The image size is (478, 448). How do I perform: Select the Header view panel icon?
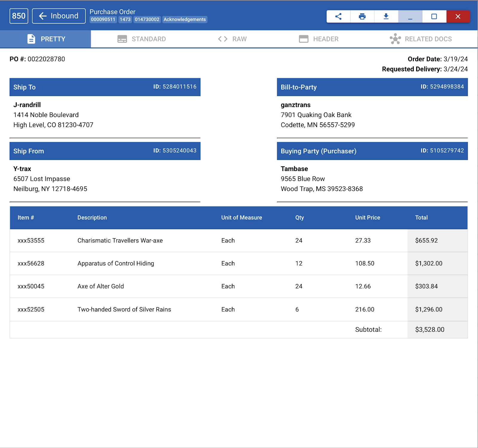click(x=303, y=39)
